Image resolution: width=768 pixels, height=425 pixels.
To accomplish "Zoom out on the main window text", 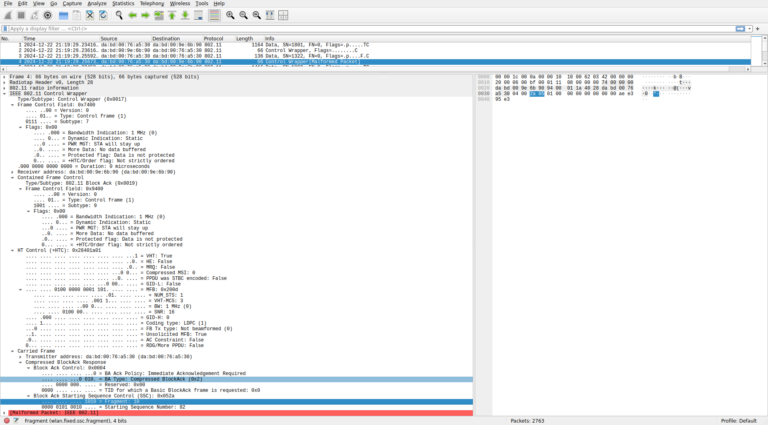I will 243,15.
